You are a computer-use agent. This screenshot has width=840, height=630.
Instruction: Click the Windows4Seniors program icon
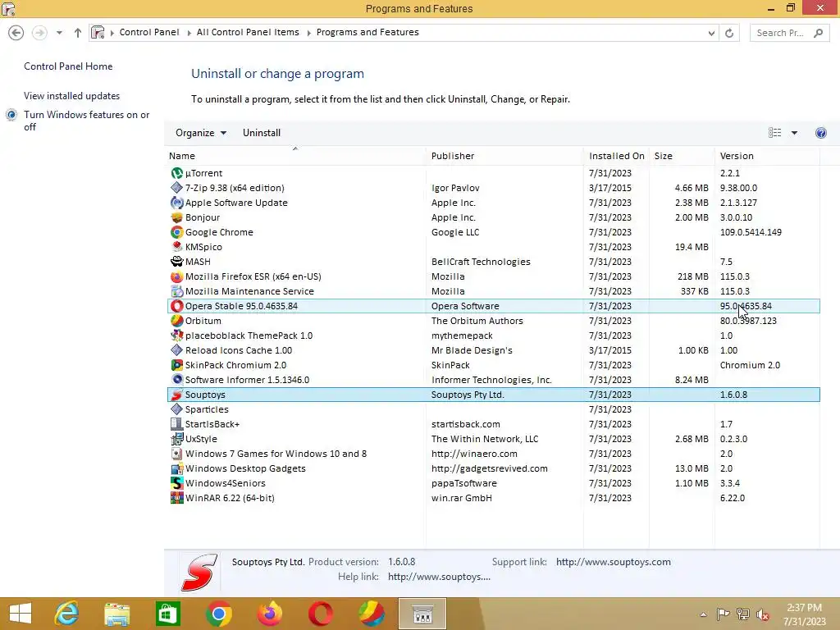coord(177,483)
